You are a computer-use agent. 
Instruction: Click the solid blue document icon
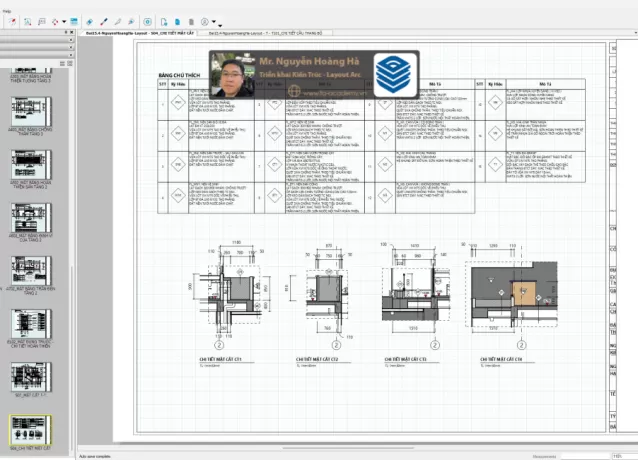177,22
